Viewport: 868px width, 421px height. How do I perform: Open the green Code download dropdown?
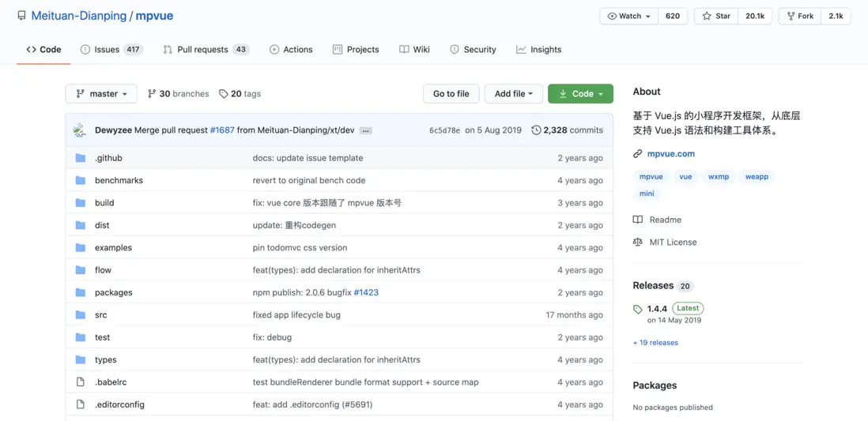click(580, 94)
